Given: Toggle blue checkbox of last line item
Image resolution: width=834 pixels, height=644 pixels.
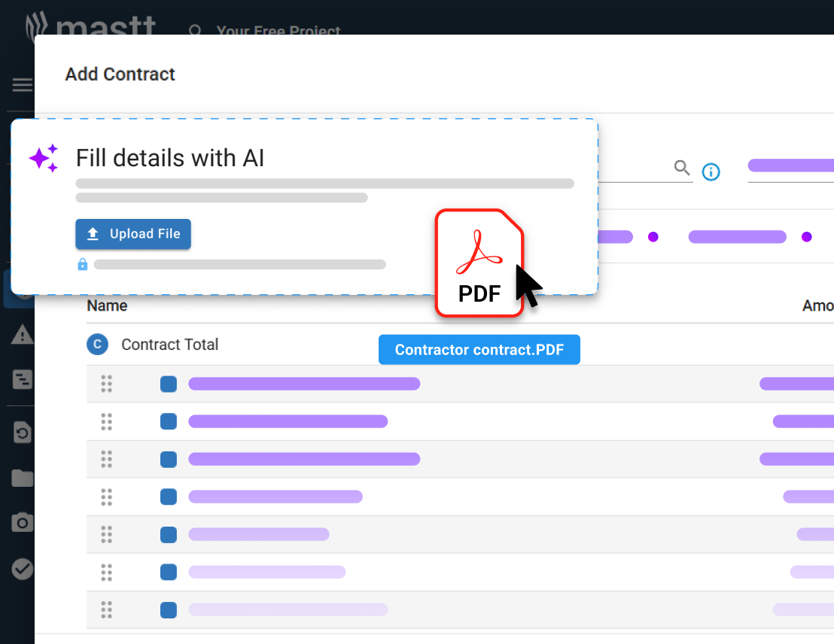Looking at the screenshot, I should [x=169, y=610].
